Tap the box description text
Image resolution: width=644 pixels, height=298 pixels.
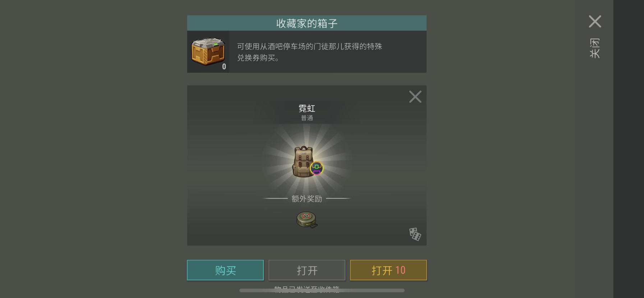click(309, 52)
